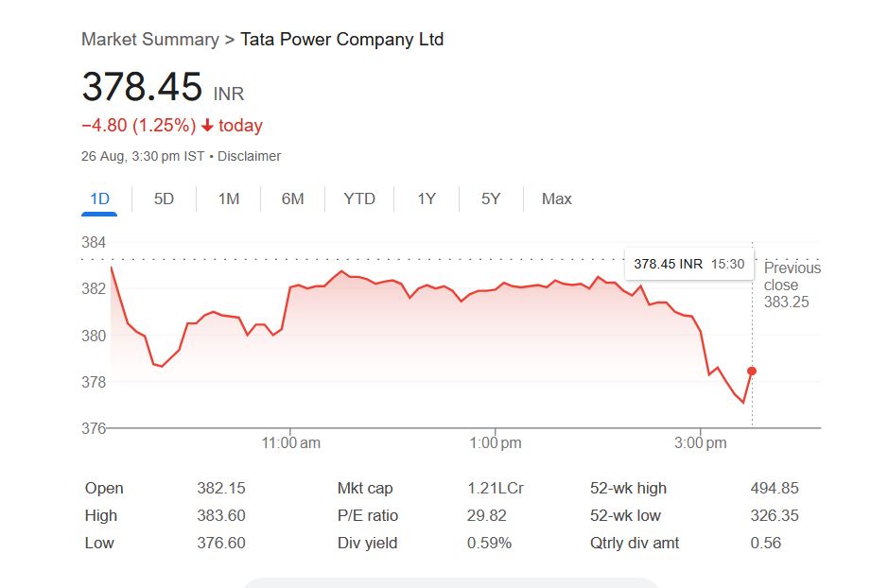871x588 pixels.
Task: Select the YTD range tab
Action: pos(359,199)
